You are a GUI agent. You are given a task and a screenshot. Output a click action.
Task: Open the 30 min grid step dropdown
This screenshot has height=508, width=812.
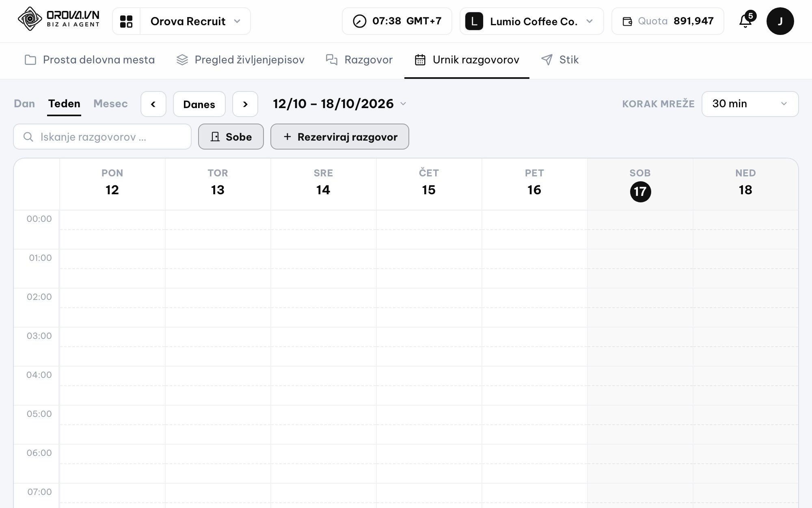click(750, 104)
